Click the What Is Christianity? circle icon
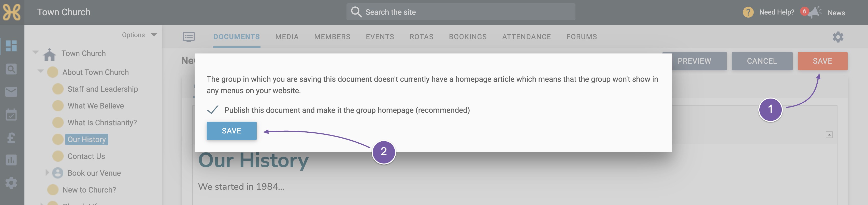Screen dimensions: 868x205 tap(58, 123)
